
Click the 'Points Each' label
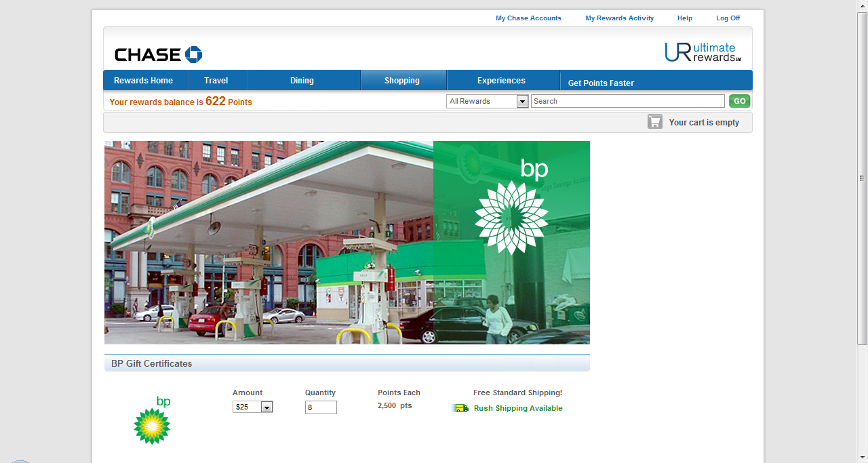click(x=399, y=392)
